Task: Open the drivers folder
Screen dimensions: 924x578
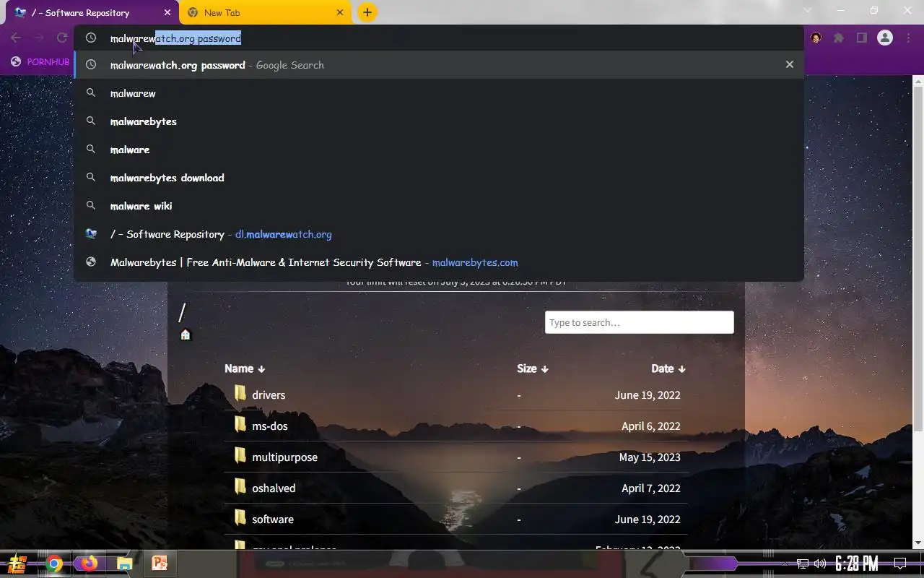Action: coord(269,395)
